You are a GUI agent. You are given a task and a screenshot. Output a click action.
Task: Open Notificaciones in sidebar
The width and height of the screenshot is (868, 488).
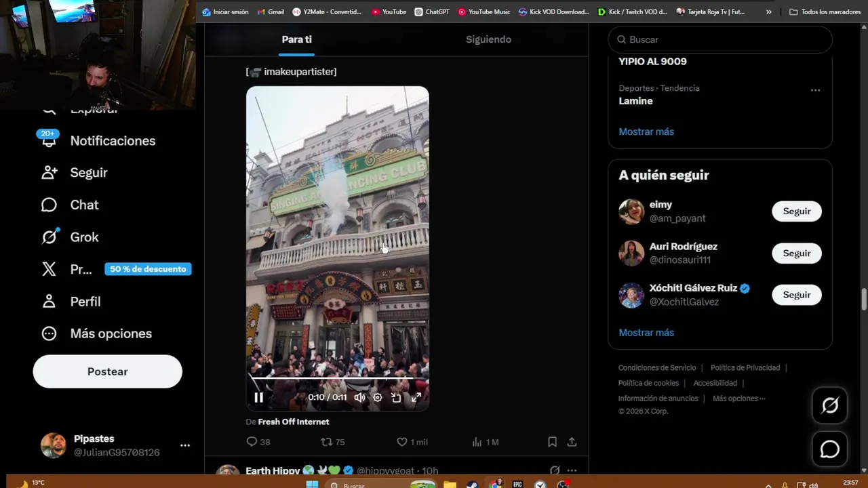click(99, 140)
